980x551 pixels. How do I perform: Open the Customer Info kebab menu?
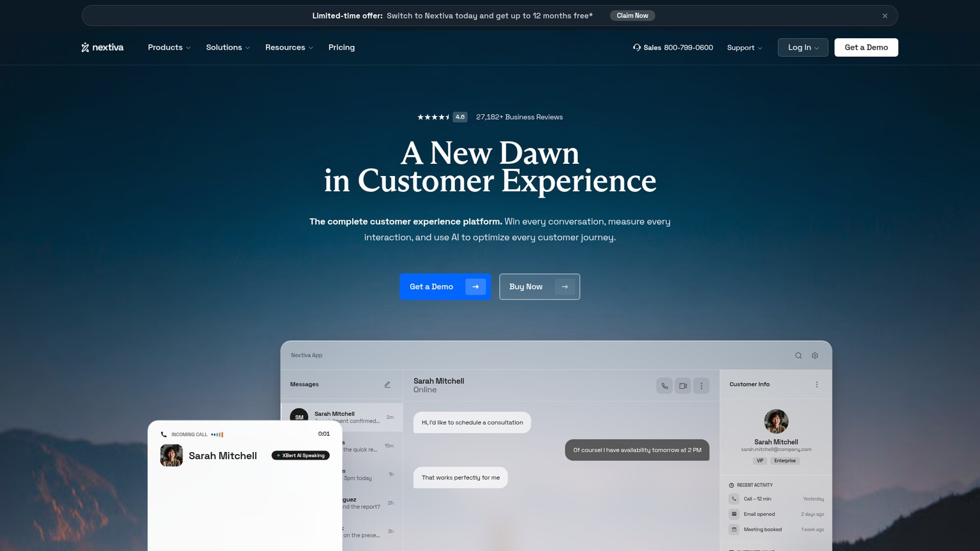817,385
